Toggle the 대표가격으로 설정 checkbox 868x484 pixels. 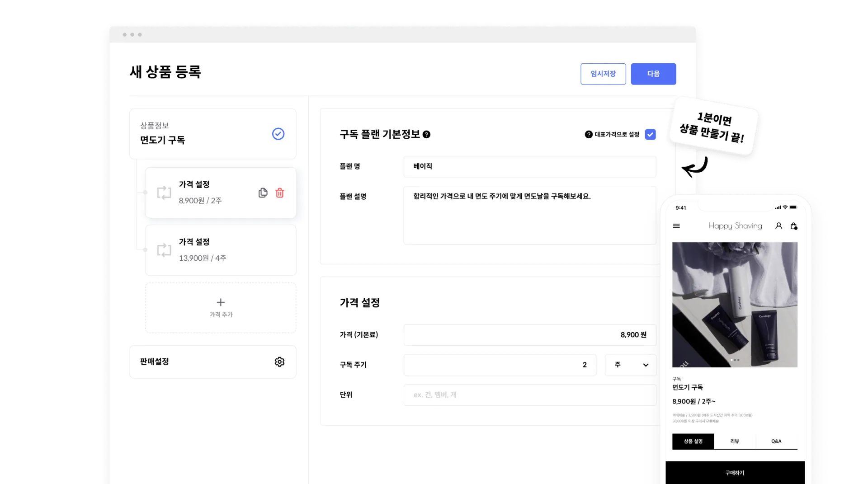coord(650,134)
